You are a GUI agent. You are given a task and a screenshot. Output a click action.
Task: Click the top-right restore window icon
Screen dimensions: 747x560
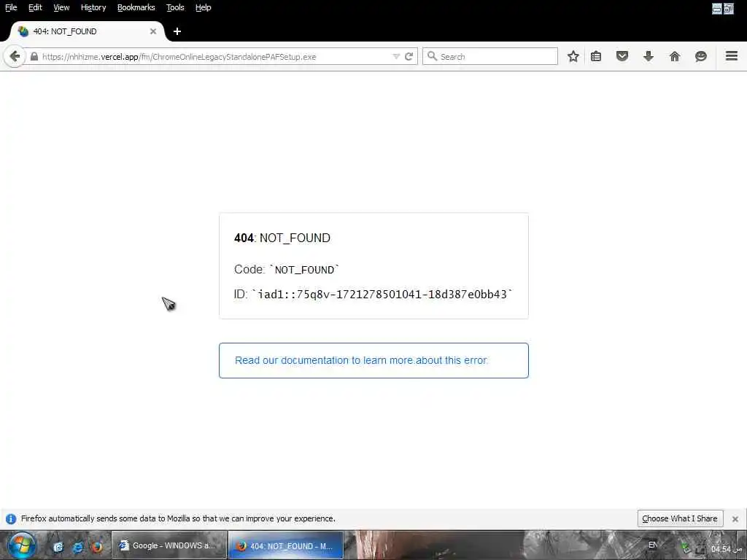[x=729, y=8]
